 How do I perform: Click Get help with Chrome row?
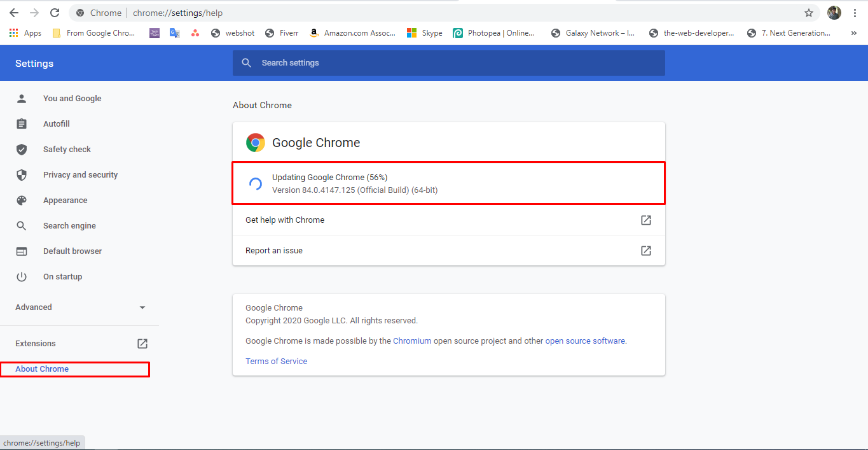click(x=448, y=220)
